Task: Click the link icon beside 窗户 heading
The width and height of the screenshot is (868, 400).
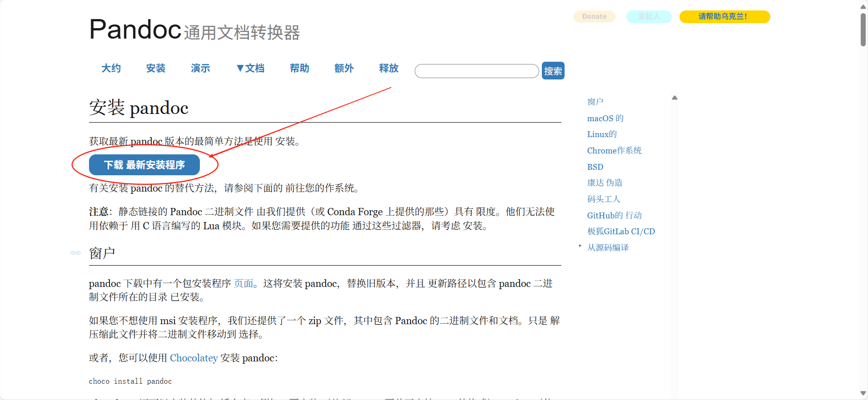Action: point(75,253)
